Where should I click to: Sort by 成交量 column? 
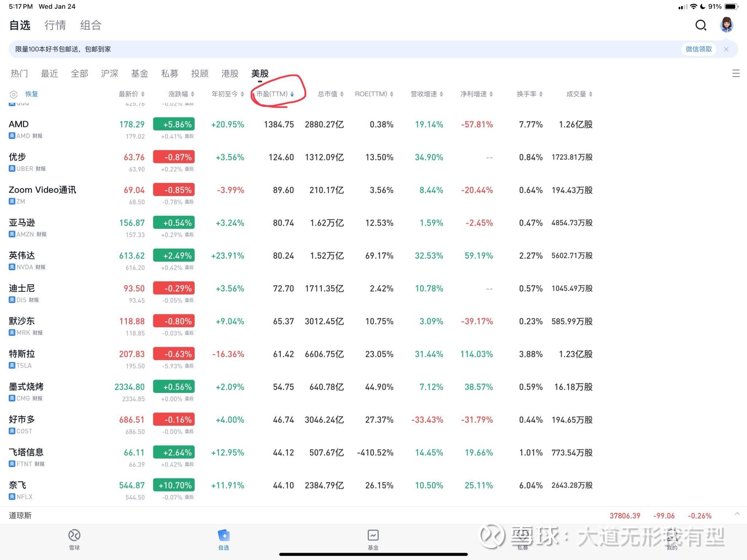coord(579,94)
